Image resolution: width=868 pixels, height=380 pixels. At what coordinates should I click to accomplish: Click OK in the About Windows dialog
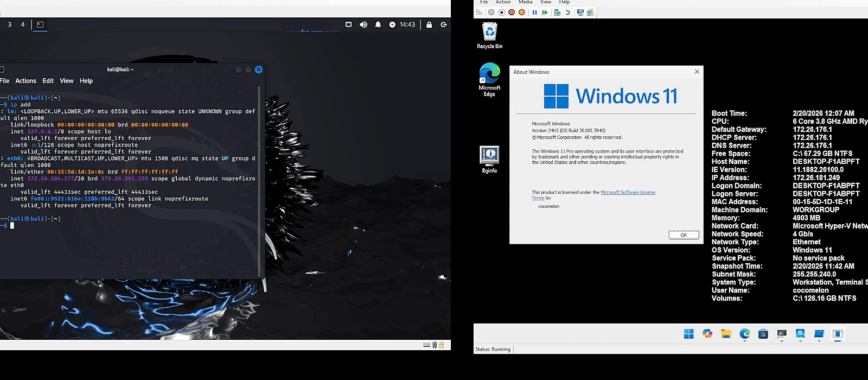(684, 235)
